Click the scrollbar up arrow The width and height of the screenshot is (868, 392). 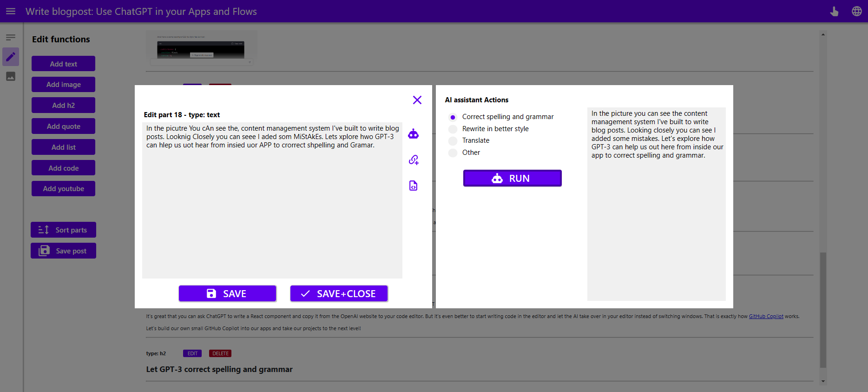tap(823, 34)
